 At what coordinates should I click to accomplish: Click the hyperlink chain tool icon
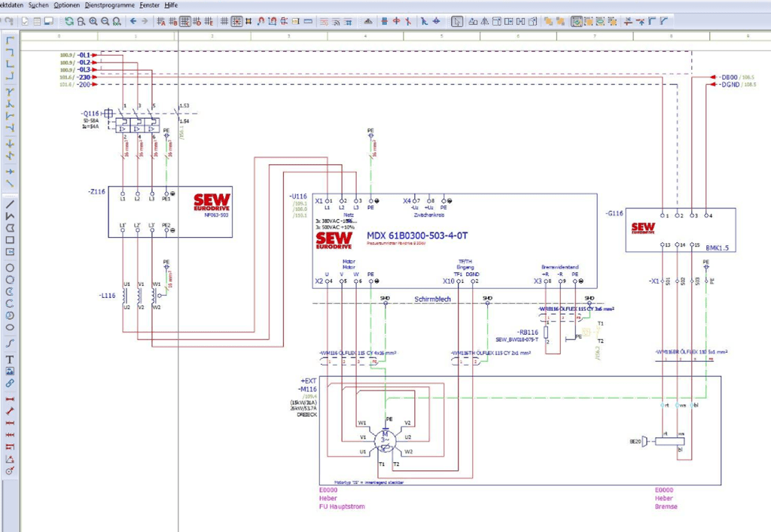[10, 383]
